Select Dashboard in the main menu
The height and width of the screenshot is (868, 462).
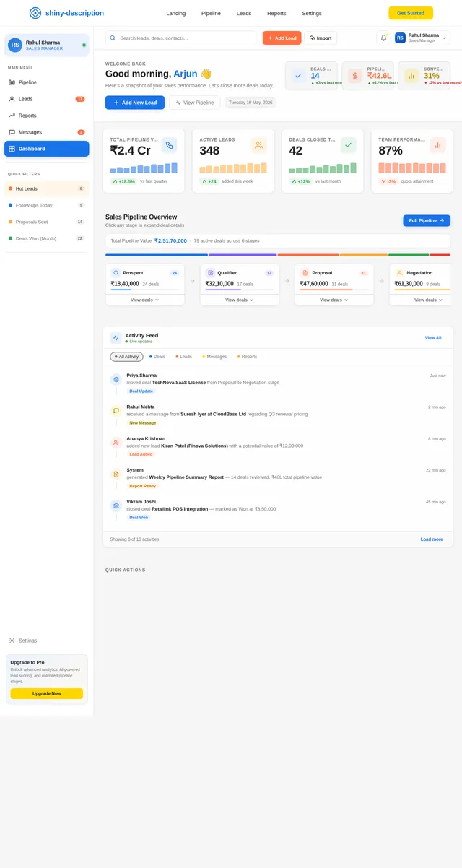(x=46, y=149)
